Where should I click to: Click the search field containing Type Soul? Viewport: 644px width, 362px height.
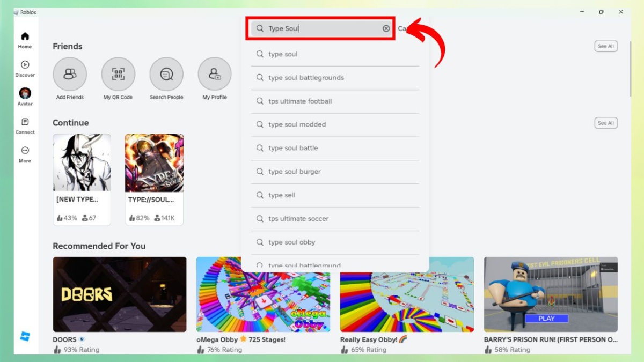click(x=321, y=28)
